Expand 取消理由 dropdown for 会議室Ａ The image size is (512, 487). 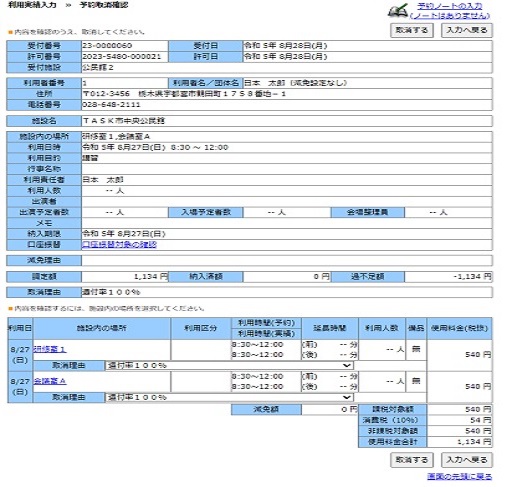(x=229, y=397)
